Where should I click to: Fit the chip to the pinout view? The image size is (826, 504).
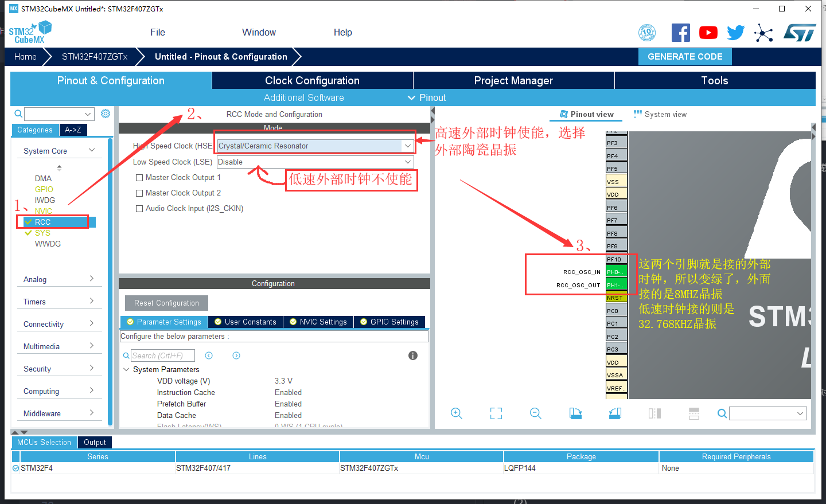496,413
